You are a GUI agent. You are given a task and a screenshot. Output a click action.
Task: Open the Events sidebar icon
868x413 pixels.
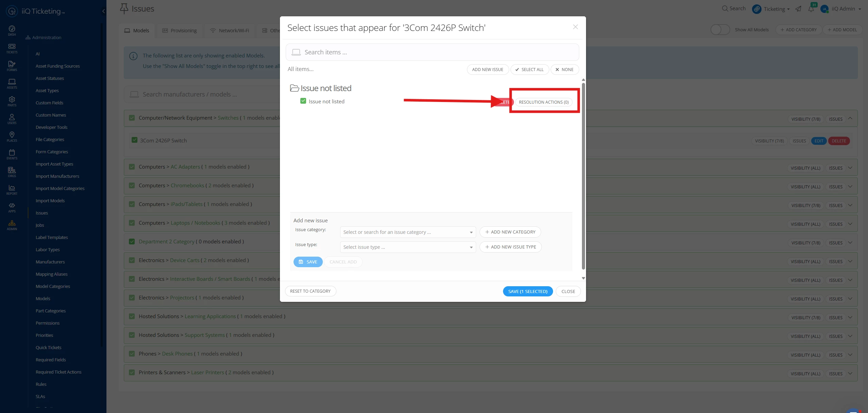(12, 154)
